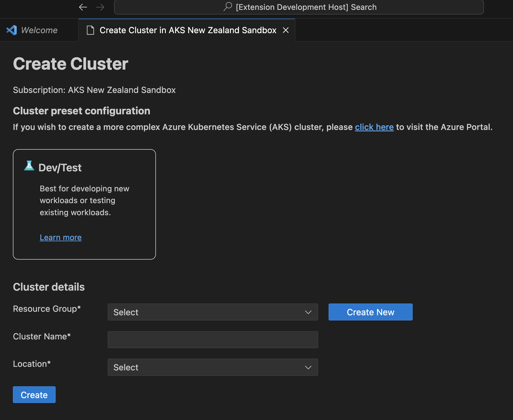Open the Location dropdown
Screen dimensions: 513x420
(x=213, y=367)
